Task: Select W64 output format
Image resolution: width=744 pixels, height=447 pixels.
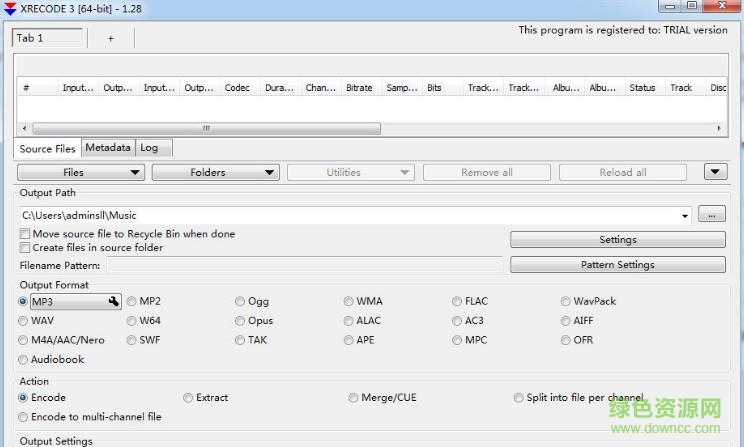Action: pos(131,321)
